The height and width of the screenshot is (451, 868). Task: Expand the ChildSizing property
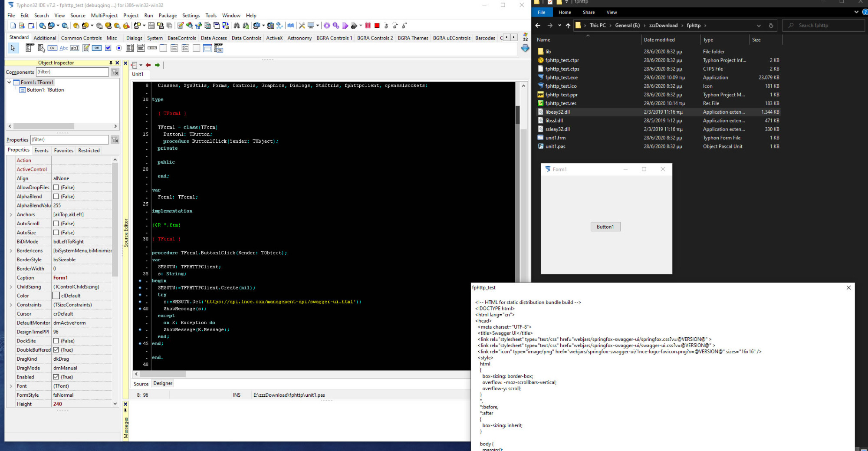11,286
